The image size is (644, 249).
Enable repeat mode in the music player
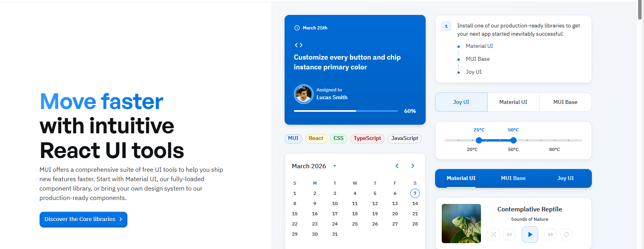tap(566, 234)
